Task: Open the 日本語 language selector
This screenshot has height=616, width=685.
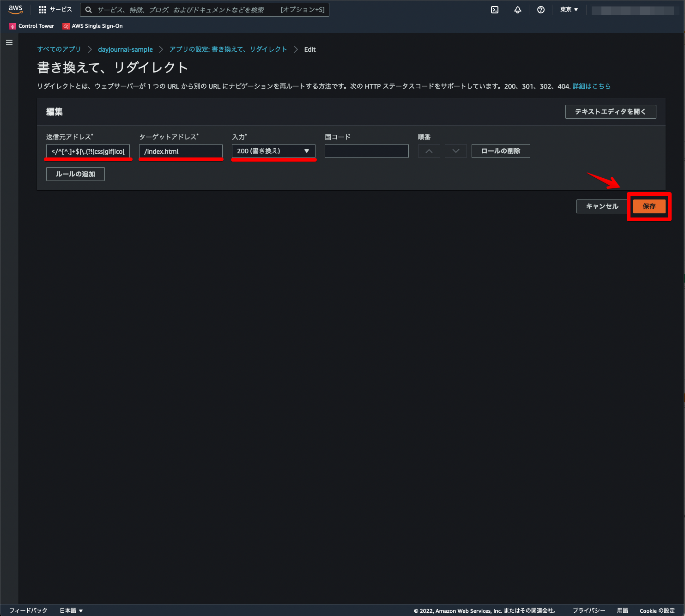Action: [71, 610]
